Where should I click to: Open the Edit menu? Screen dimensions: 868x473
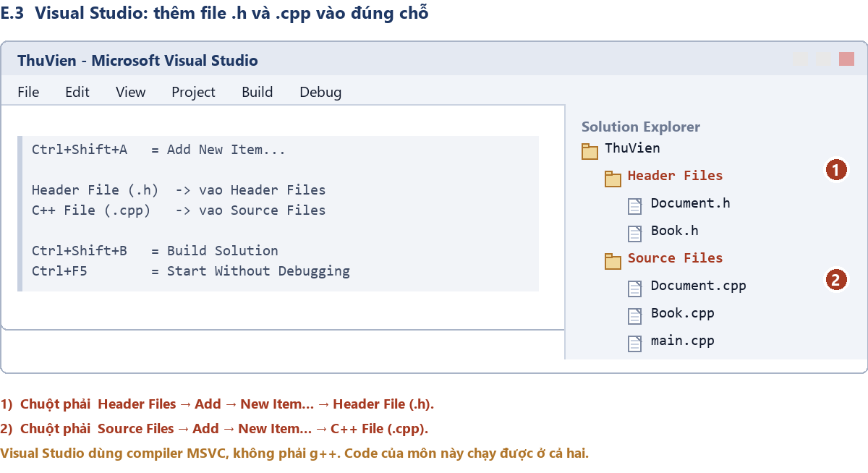77,92
